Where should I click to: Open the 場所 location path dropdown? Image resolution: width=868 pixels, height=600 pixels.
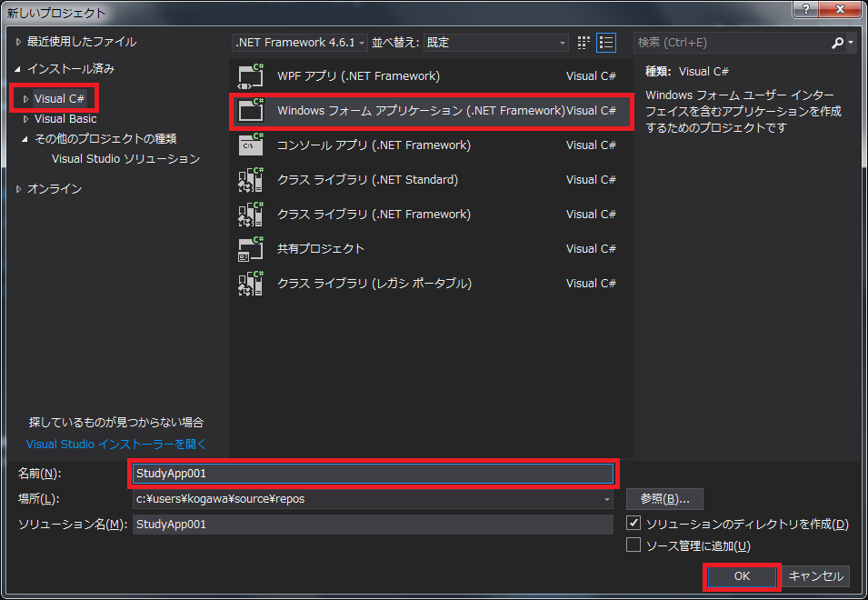tap(606, 499)
